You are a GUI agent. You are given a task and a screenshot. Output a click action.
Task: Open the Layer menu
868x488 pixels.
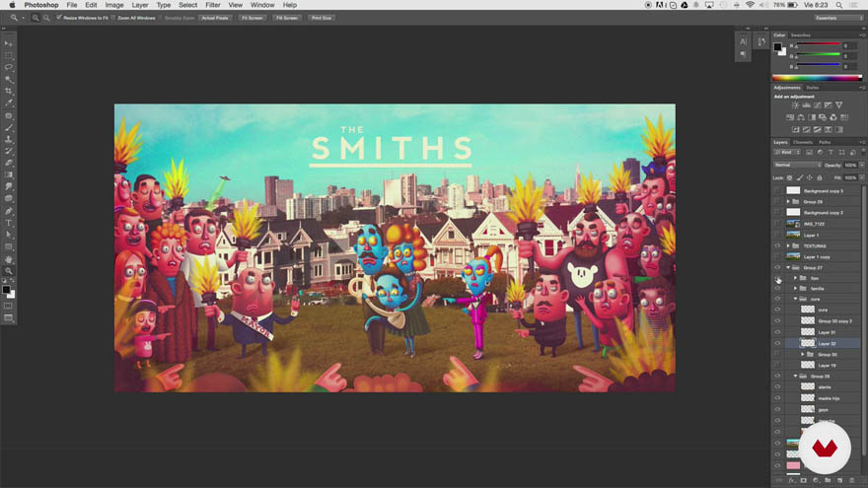click(139, 5)
